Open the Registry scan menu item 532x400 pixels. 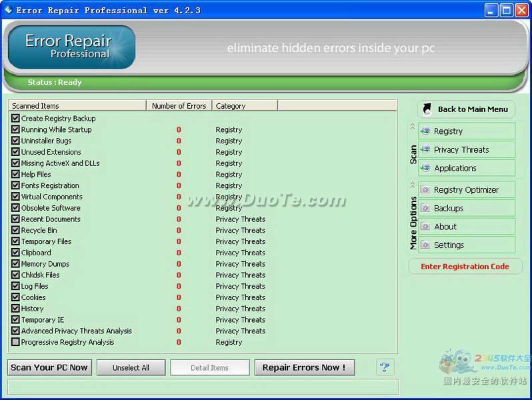pyautogui.click(x=467, y=131)
